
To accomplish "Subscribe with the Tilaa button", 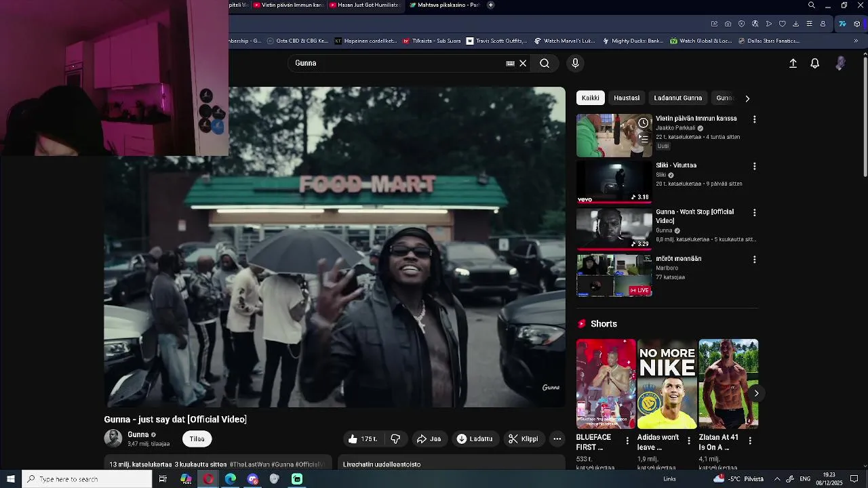I will click(x=197, y=439).
